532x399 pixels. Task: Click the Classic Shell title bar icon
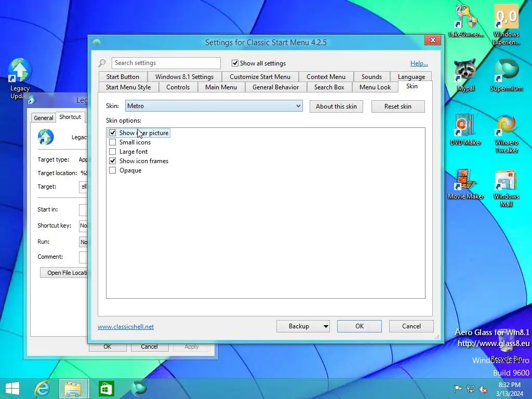click(97, 43)
